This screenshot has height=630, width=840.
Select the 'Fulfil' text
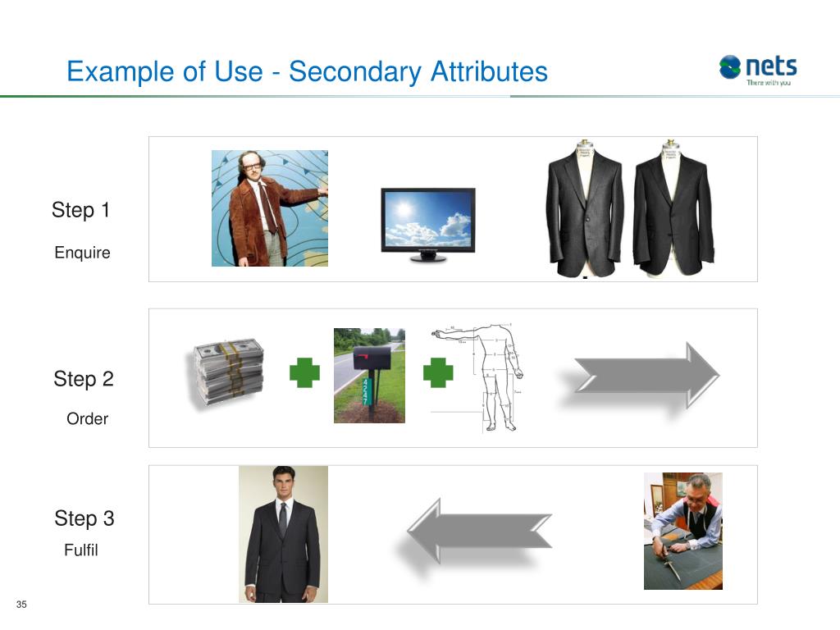click(x=81, y=550)
